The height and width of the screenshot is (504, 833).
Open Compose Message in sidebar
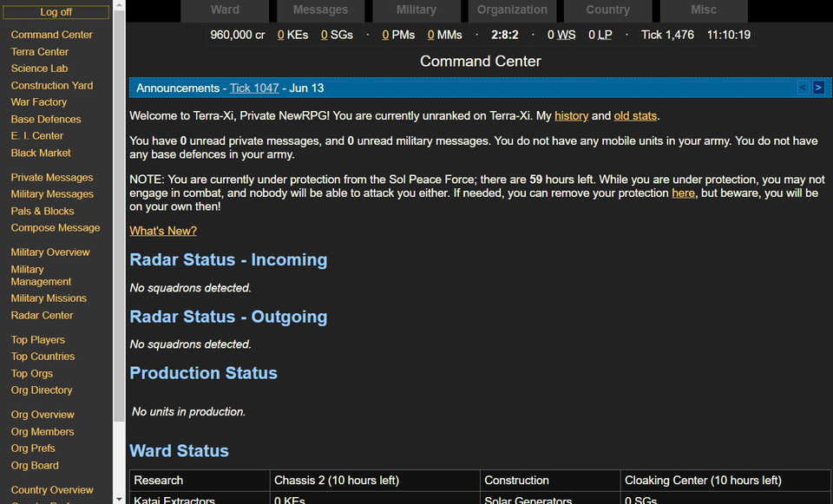(x=56, y=228)
